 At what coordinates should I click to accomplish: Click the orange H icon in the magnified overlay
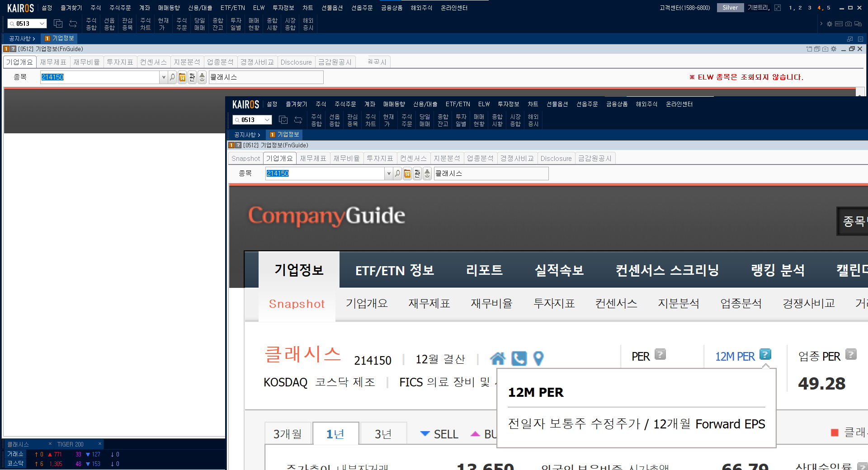(407, 174)
